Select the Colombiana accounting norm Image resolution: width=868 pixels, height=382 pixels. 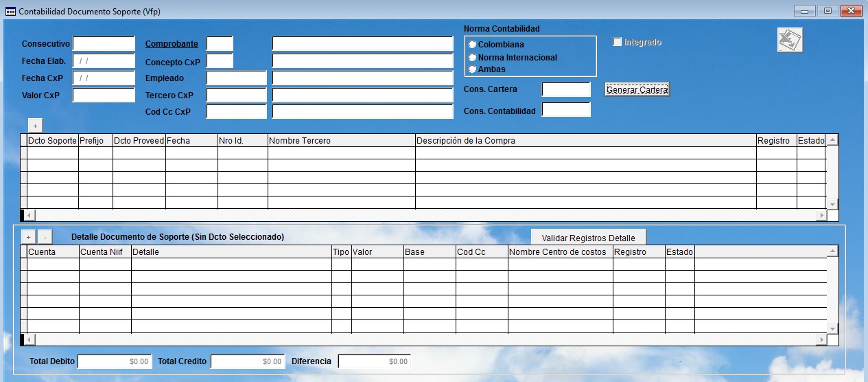(x=472, y=45)
